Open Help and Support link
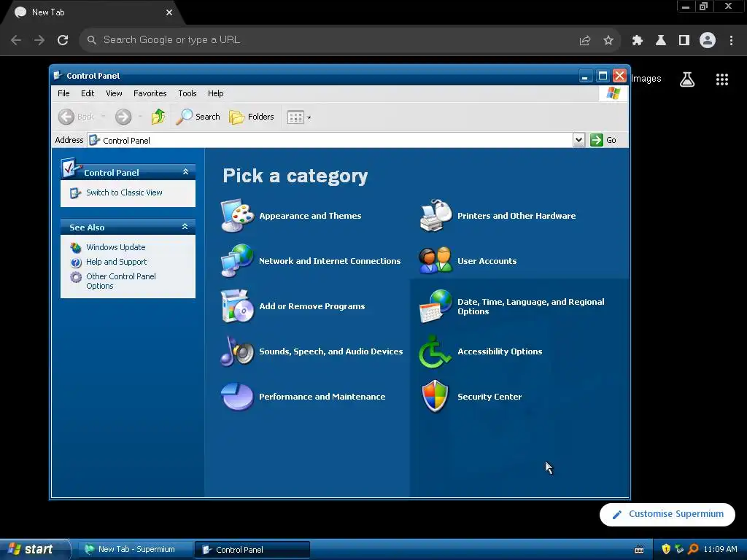Screen dimensions: 747x560 point(116,262)
